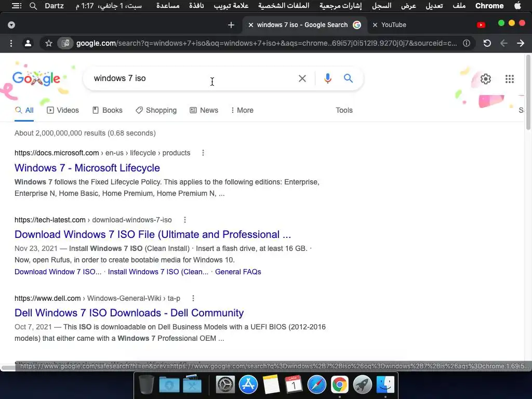View site information icon in address bar
The width and height of the screenshot is (532, 399).
tap(467, 43)
